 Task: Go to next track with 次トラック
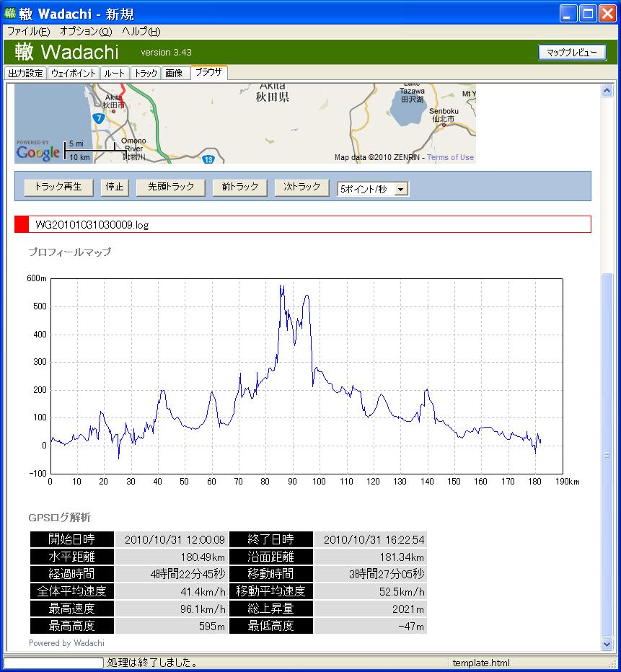pos(301,187)
